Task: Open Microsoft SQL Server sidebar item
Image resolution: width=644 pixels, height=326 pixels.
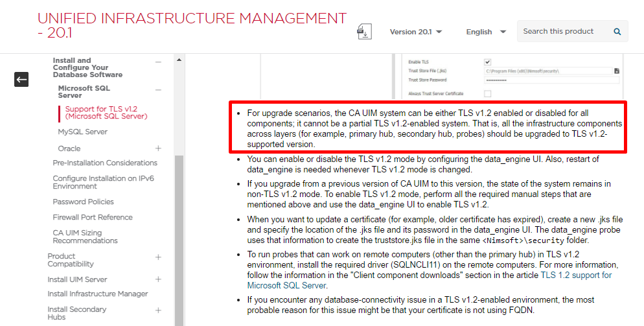Action: pos(84,91)
